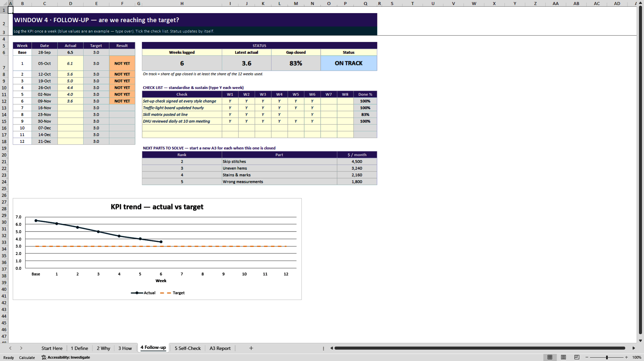The image size is (644, 361).
Task: Click horizontal scroll right arrow
Action: [634, 348]
